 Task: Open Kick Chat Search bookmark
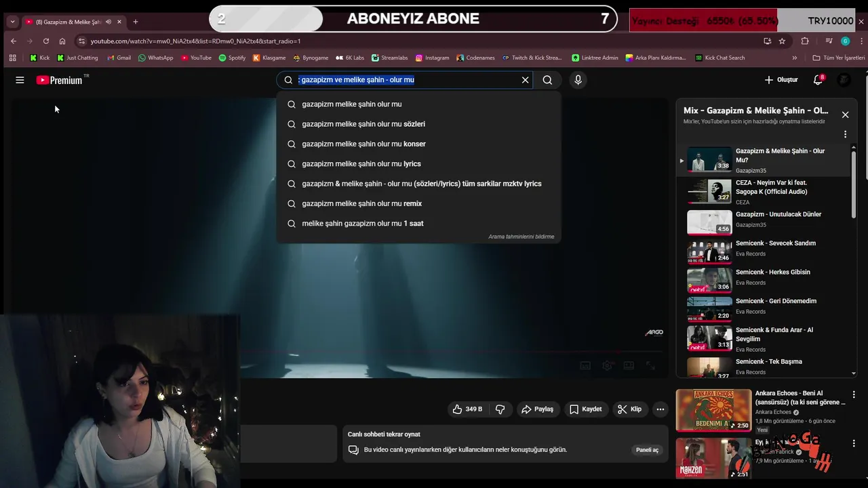[x=719, y=58]
